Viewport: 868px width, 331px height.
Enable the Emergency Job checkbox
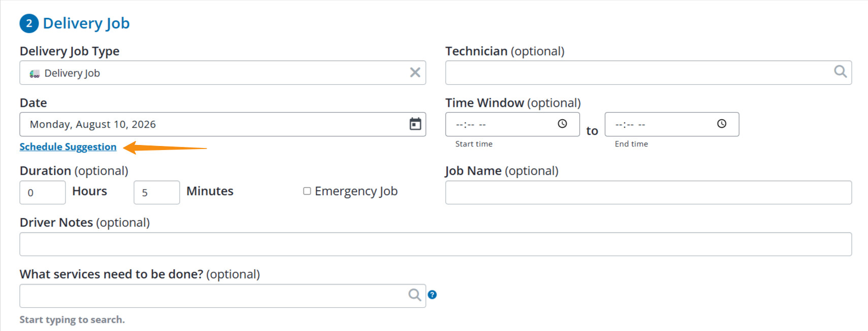coord(307,191)
